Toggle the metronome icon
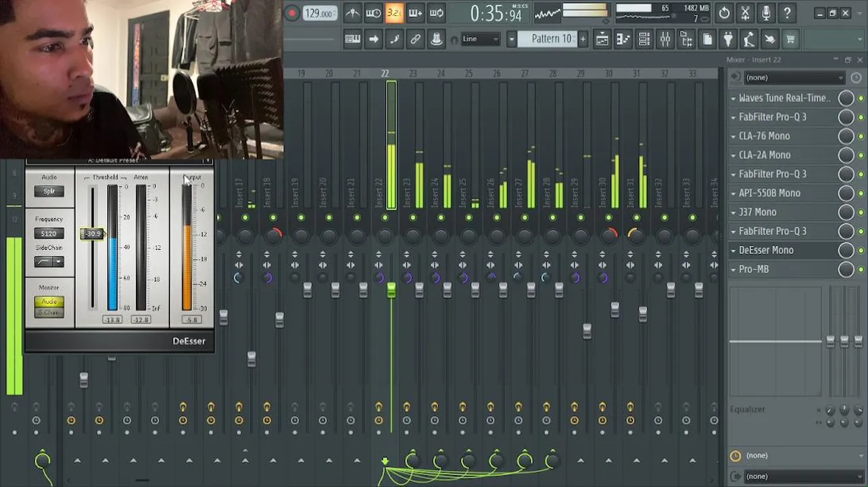Viewport: 868px width, 487px height. (x=352, y=13)
